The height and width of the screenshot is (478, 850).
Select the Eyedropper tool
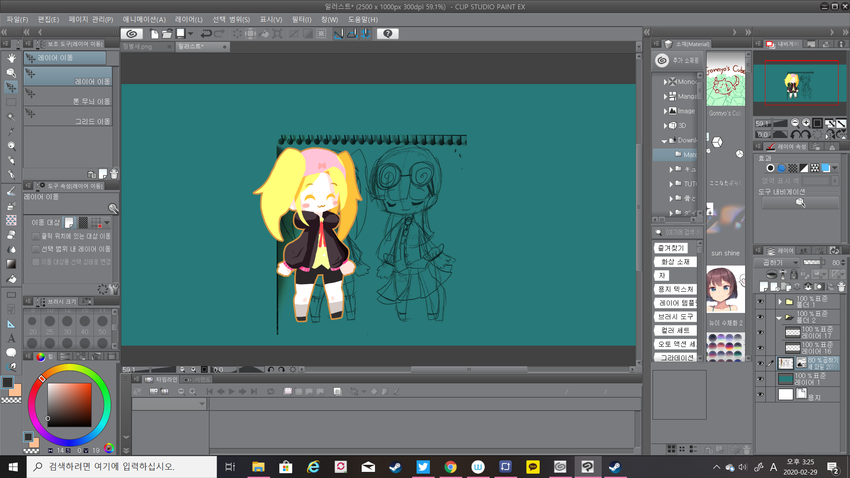[11, 131]
